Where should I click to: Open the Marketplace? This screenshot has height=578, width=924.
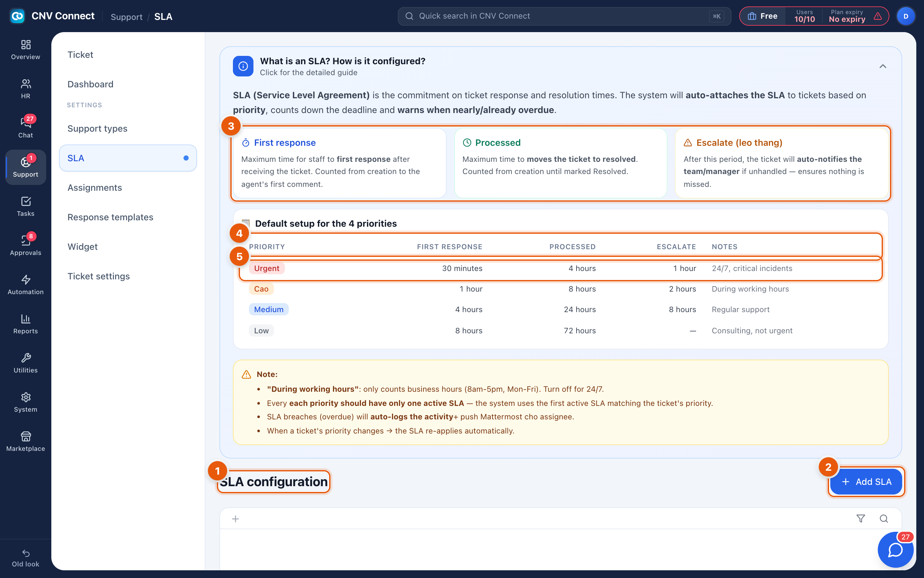(26, 442)
